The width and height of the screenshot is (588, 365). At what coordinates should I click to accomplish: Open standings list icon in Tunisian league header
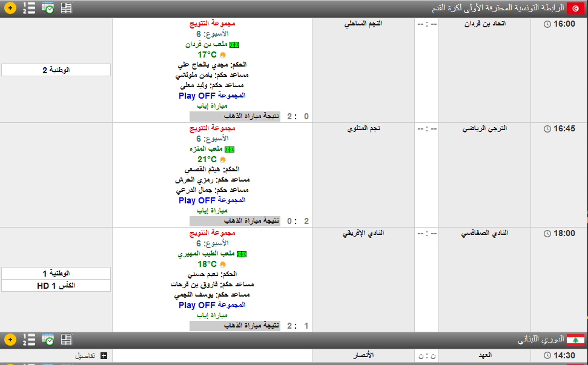(29, 8)
